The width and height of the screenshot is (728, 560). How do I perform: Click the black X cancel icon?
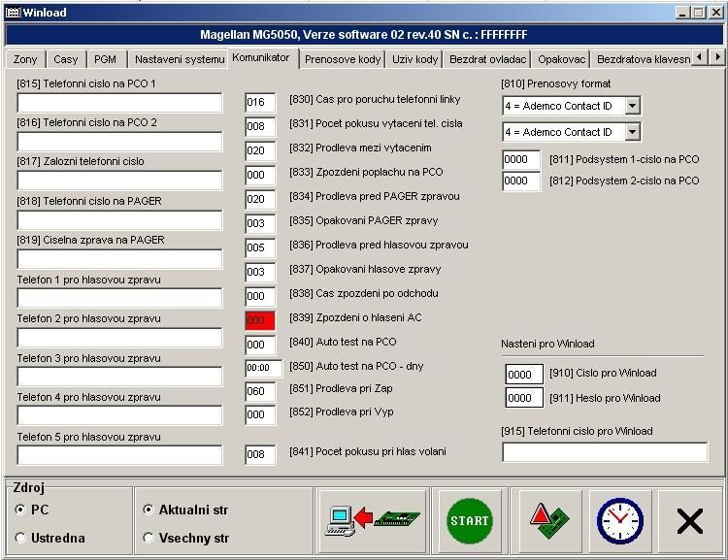point(689,521)
